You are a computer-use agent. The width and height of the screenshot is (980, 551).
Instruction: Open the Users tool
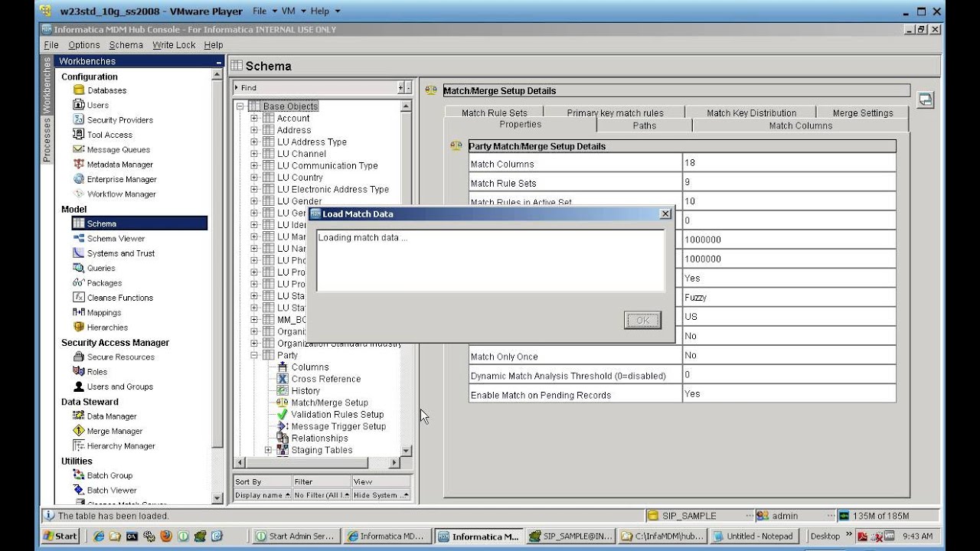point(91,105)
